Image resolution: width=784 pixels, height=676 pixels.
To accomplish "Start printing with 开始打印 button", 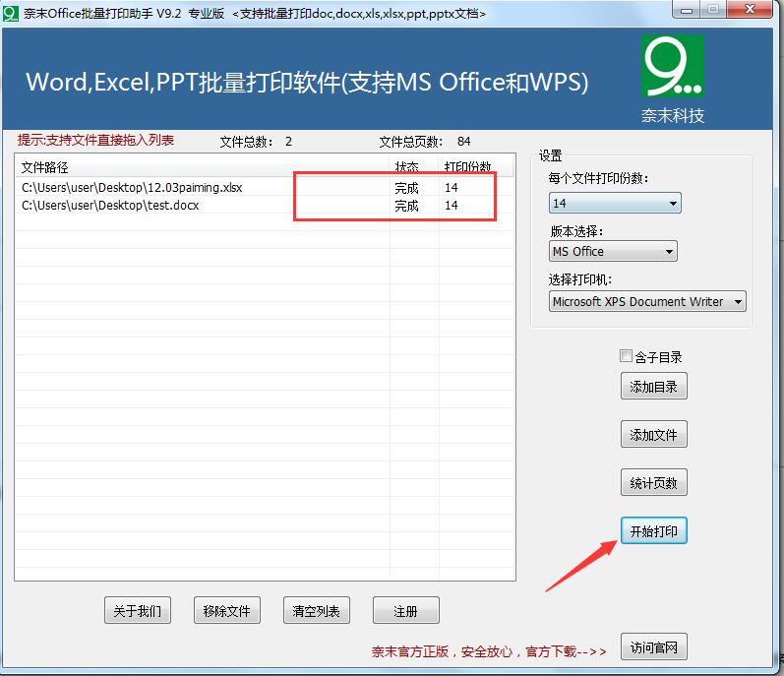I will pyautogui.click(x=653, y=530).
